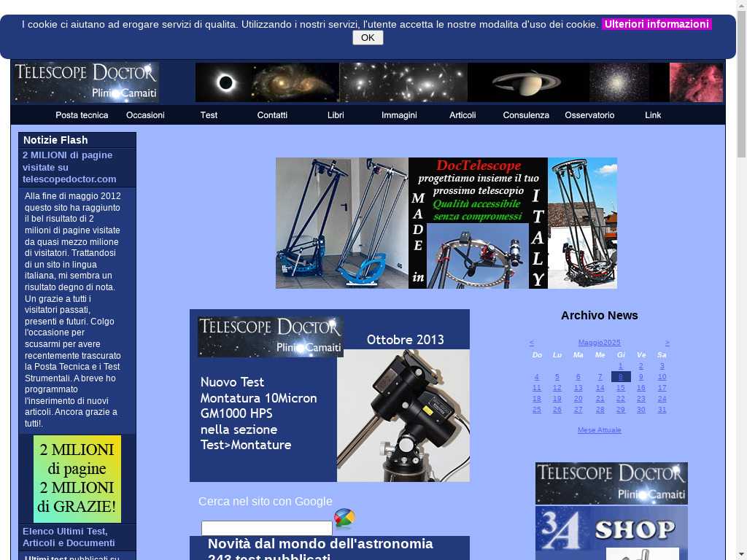Click the Novità dal mondo dell'astronomia heading
The image size is (747, 560).
321,544
